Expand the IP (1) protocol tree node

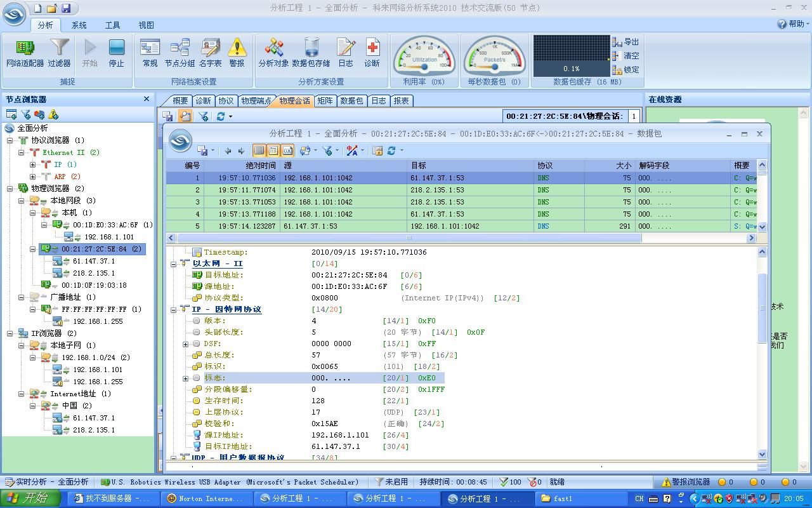coord(33,164)
